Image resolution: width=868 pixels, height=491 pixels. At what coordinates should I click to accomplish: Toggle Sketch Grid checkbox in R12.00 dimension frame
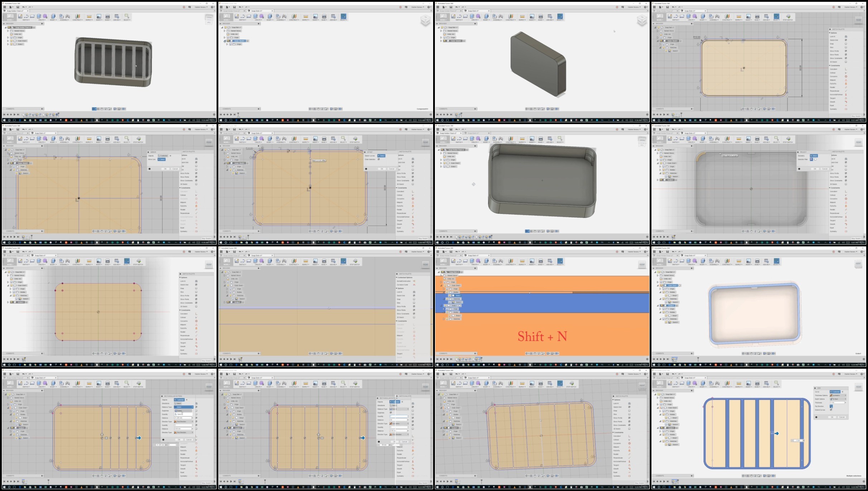(846, 40)
